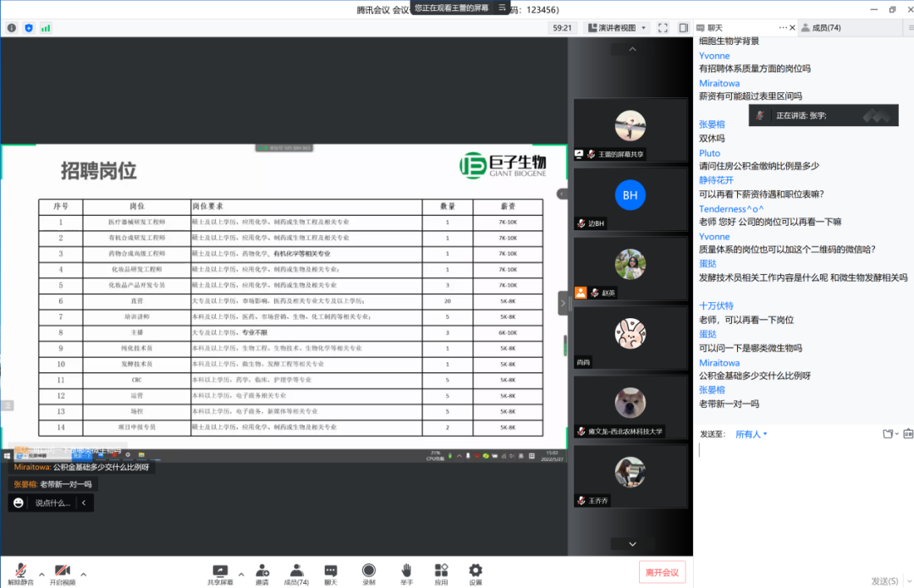
Task: Click the 邀请 invite icon
Action: coord(262,573)
